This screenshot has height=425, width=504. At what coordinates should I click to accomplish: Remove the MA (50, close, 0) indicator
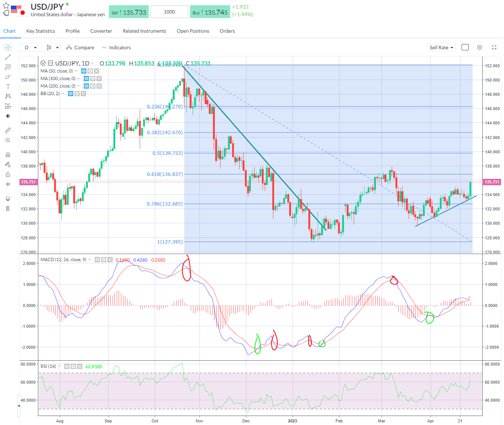[97, 71]
